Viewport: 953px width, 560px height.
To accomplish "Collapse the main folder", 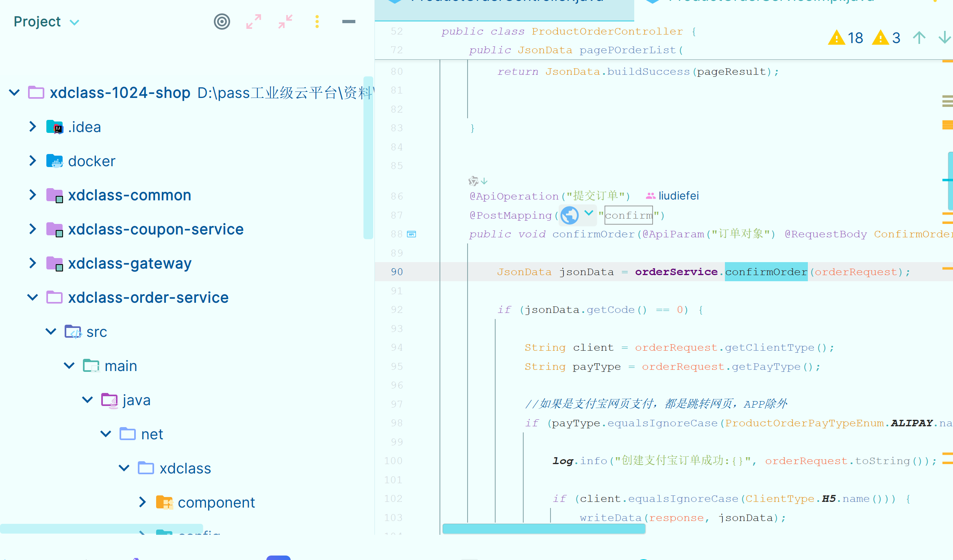I will [x=69, y=366].
